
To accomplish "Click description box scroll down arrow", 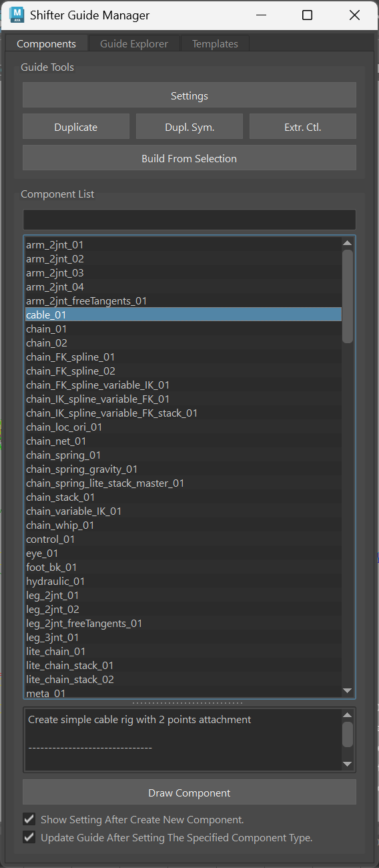I will (348, 763).
